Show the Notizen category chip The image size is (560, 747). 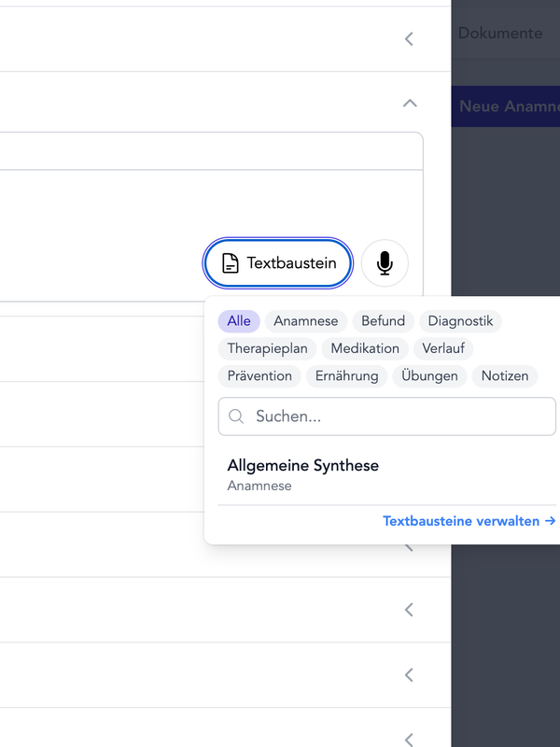[505, 376]
